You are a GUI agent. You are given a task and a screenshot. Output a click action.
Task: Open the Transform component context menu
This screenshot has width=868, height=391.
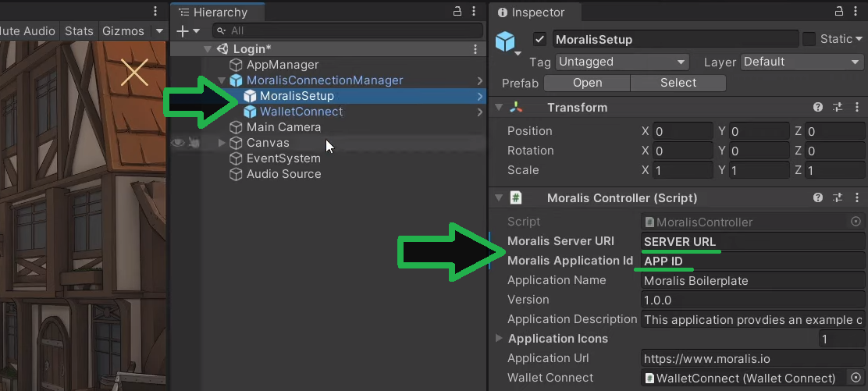click(x=858, y=108)
